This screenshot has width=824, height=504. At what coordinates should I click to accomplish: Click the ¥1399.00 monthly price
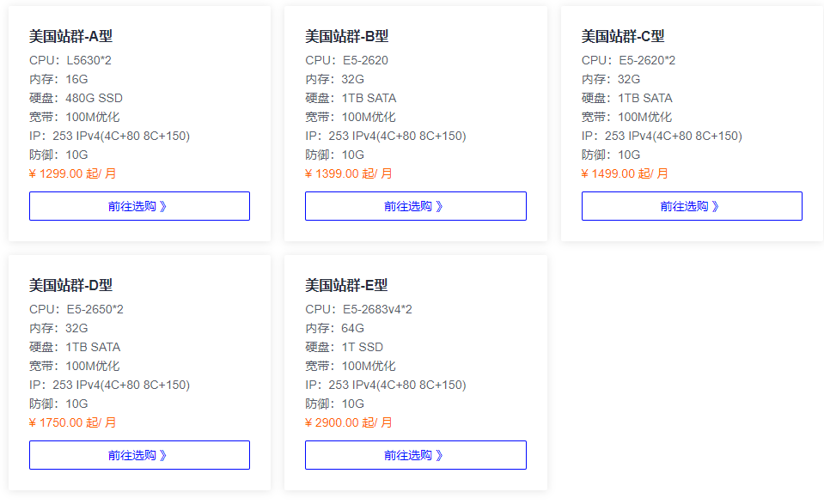click(x=348, y=173)
